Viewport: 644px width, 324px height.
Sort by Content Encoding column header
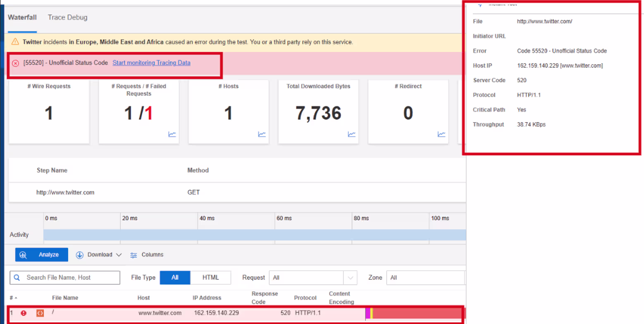[341, 298]
